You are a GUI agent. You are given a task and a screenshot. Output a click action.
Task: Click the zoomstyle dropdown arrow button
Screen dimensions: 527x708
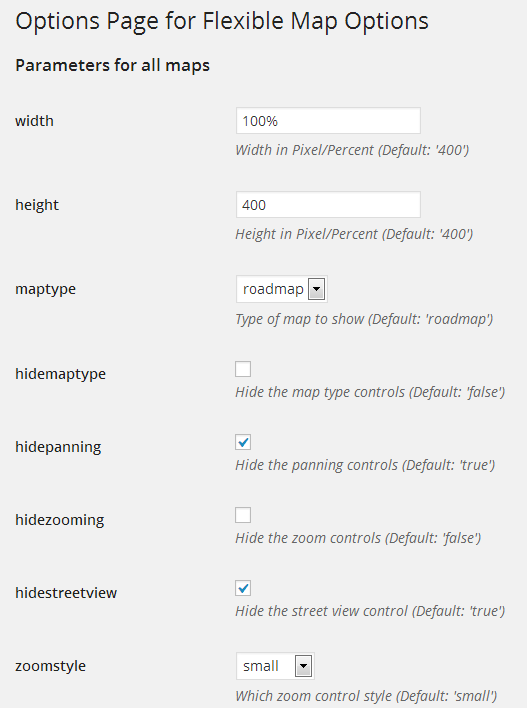(x=303, y=666)
